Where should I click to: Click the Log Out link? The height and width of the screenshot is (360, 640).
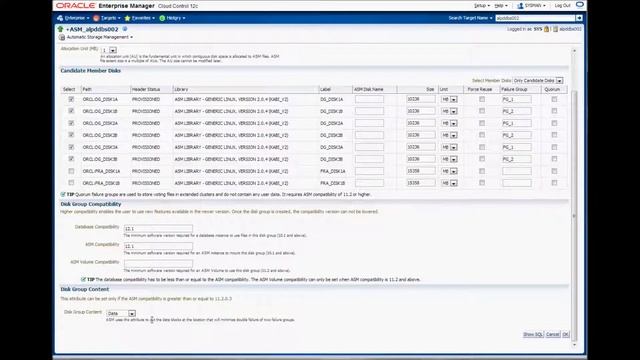coord(562,6)
